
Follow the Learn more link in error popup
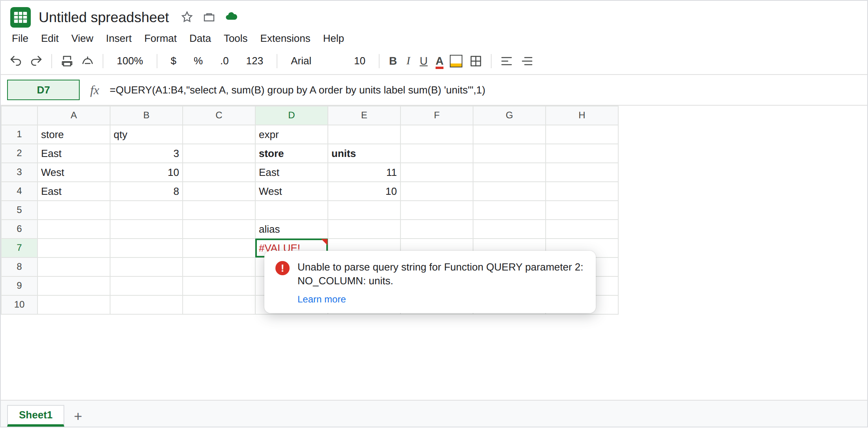tap(322, 299)
